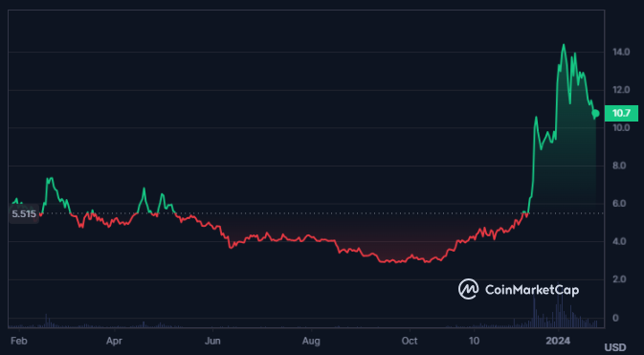Viewport: 644px width, 355px height.
Task: Click the 14.0 price axis label
Action: [620, 53]
